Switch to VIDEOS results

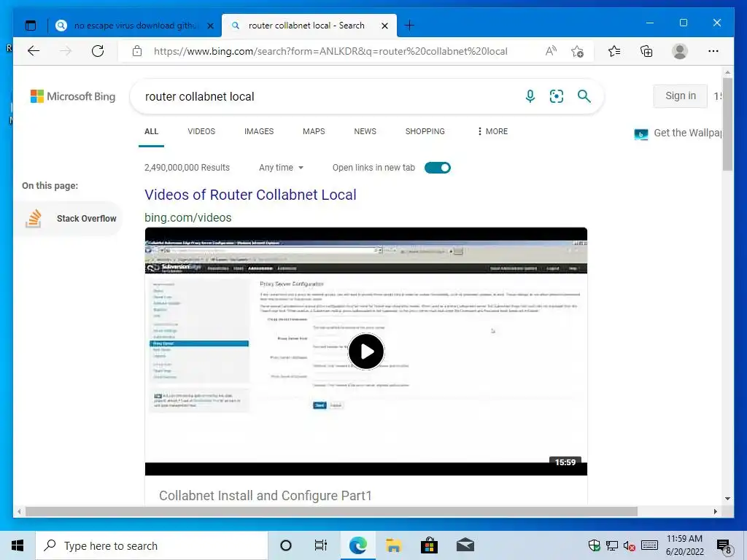click(201, 131)
